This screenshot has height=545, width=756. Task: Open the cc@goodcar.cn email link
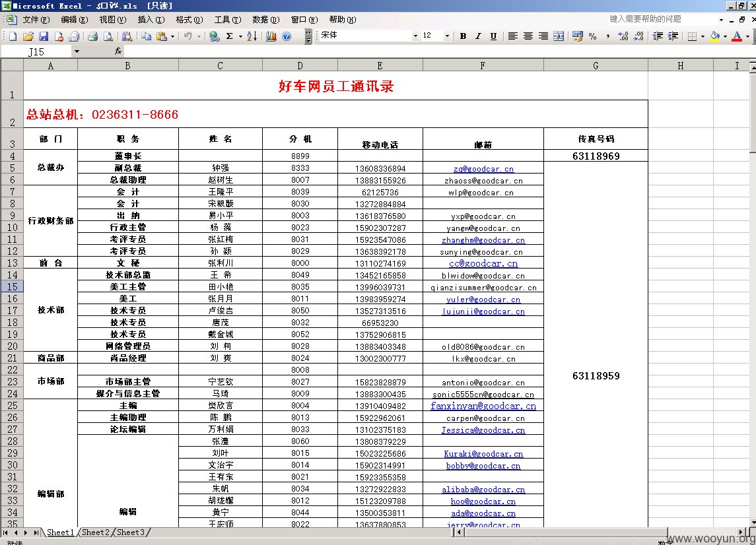tap(483, 263)
